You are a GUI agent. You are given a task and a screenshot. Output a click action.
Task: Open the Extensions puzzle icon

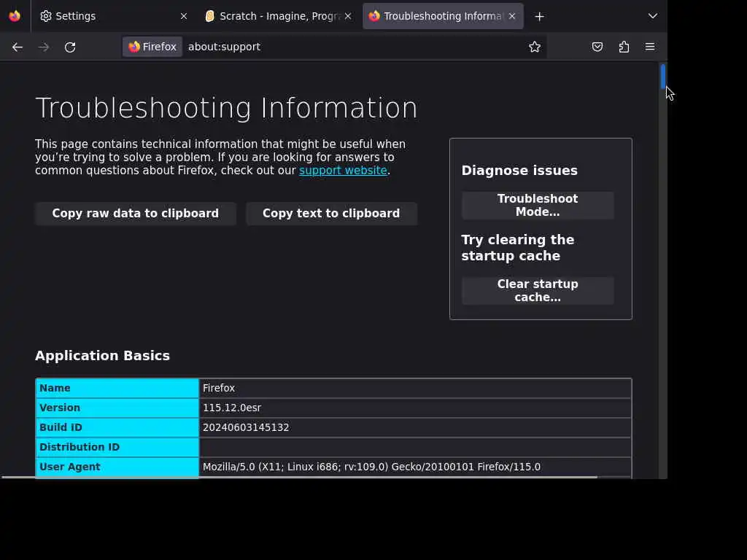coord(624,47)
